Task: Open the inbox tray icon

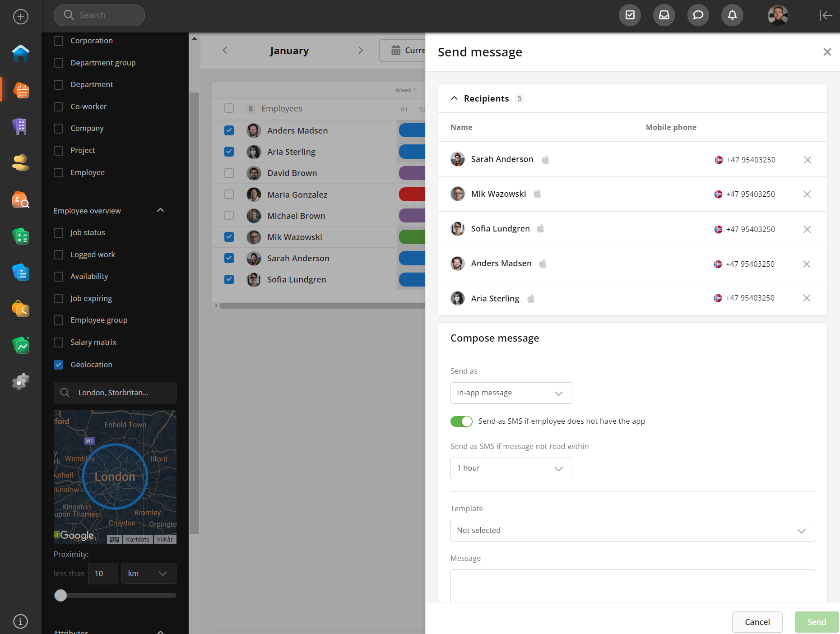Action: point(664,15)
